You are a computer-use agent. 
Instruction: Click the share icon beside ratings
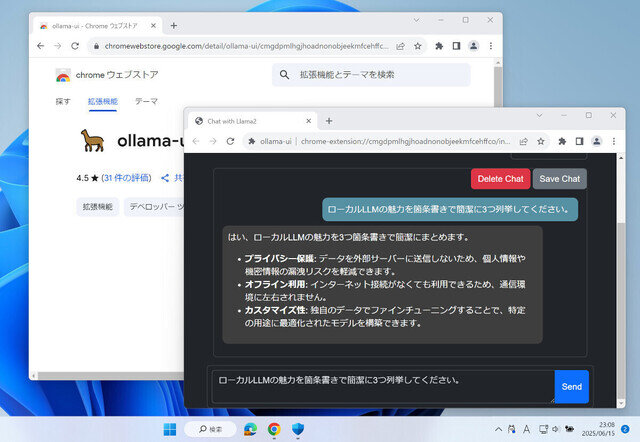point(165,178)
